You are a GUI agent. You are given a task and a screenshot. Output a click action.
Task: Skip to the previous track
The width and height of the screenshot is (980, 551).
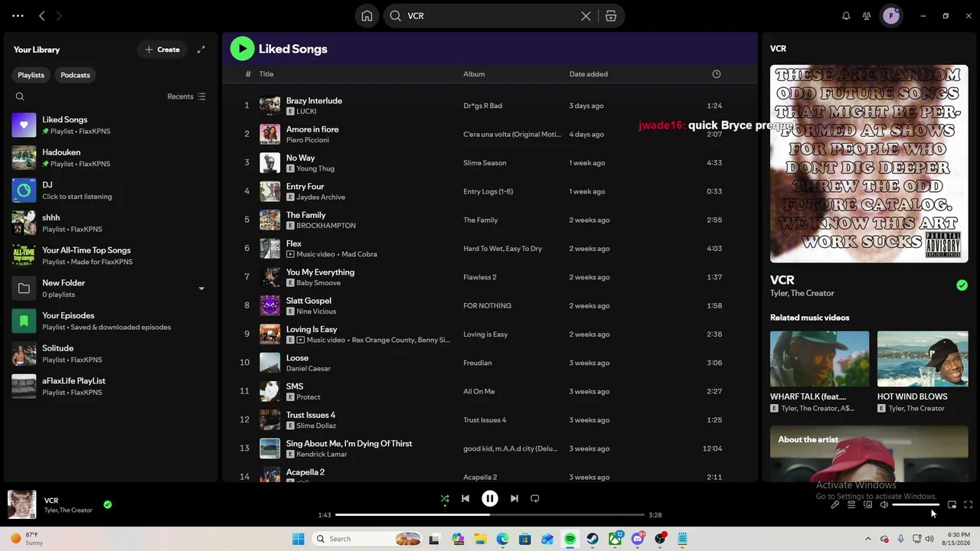click(465, 499)
